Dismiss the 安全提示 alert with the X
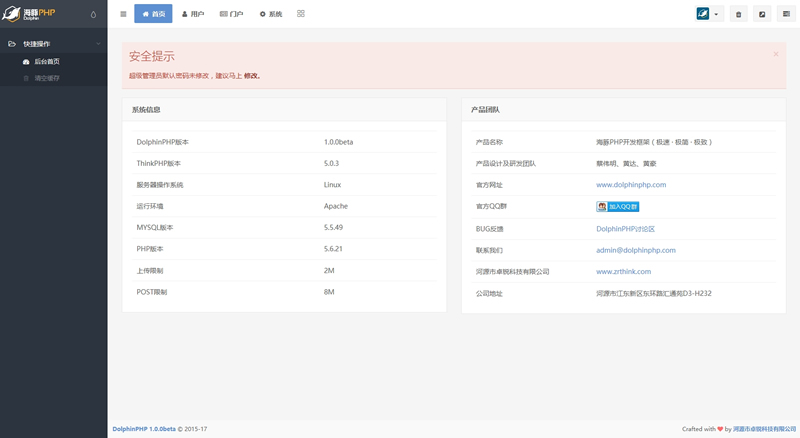Image resolution: width=800 pixels, height=438 pixels. coord(775,54)
